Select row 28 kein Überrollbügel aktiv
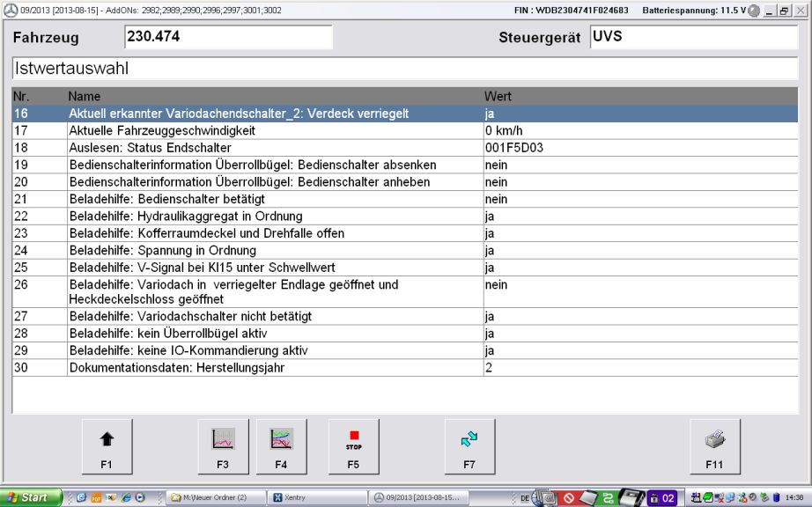Image resolution: width=812 pixels, height=507 pixels. point(405,334)
